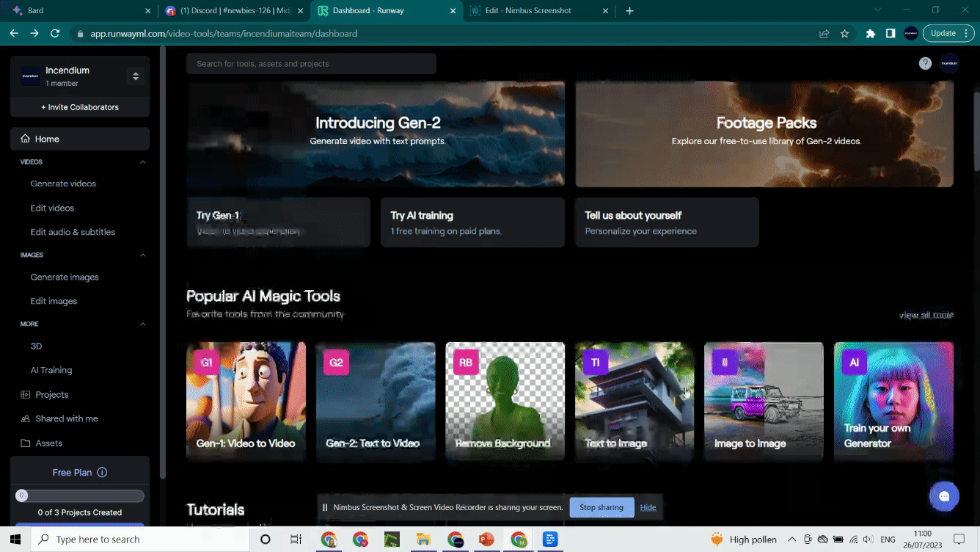
Task: Click the AI badge on Train your own Generator
Action: [855, 363]
